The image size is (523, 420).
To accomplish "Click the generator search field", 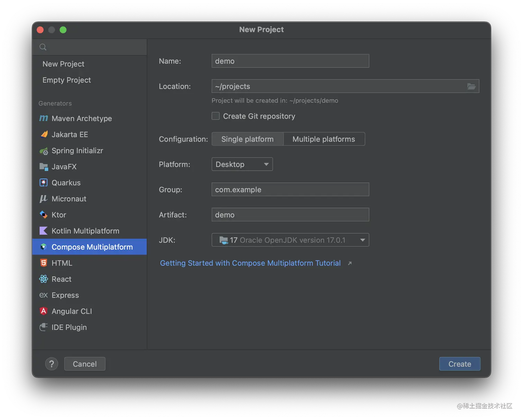I will [90, 47].
